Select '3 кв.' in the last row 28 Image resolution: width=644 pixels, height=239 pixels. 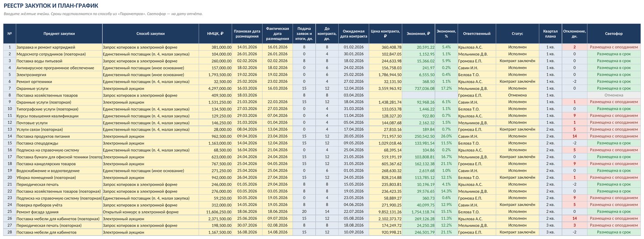(x=551, y=232)
